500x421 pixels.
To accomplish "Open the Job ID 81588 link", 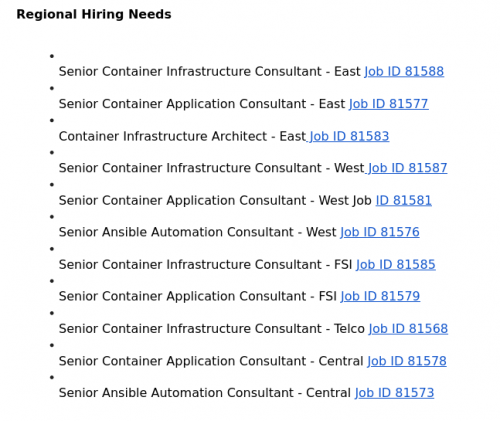I will tap(404, 72).
